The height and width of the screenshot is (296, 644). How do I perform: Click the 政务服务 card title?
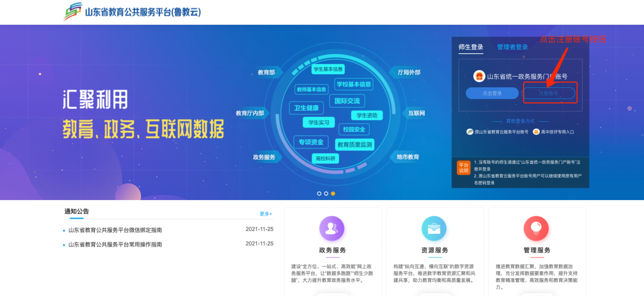pyautogui.click(x=332, y=250)
